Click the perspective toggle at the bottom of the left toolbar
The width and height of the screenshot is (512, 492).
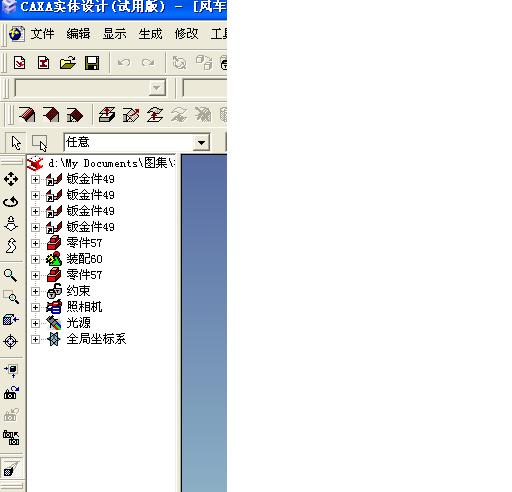pos(11,468)
